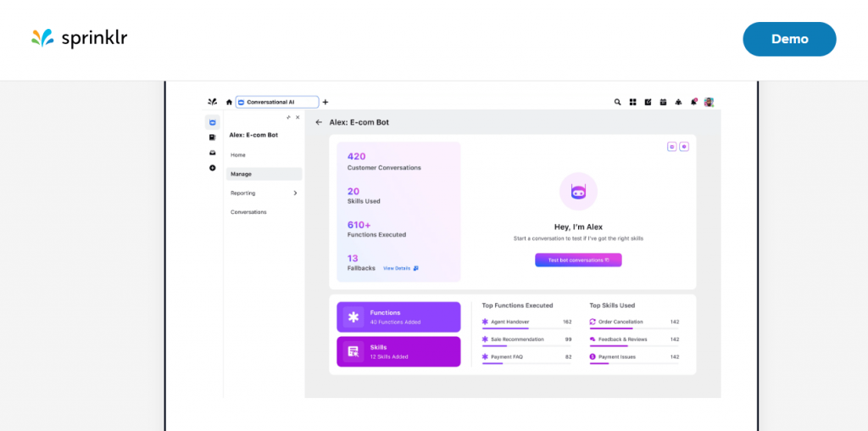The image size is (868, 431).
Task: Click the Agent Handover progress bar
Action: [x=526, y=328]
